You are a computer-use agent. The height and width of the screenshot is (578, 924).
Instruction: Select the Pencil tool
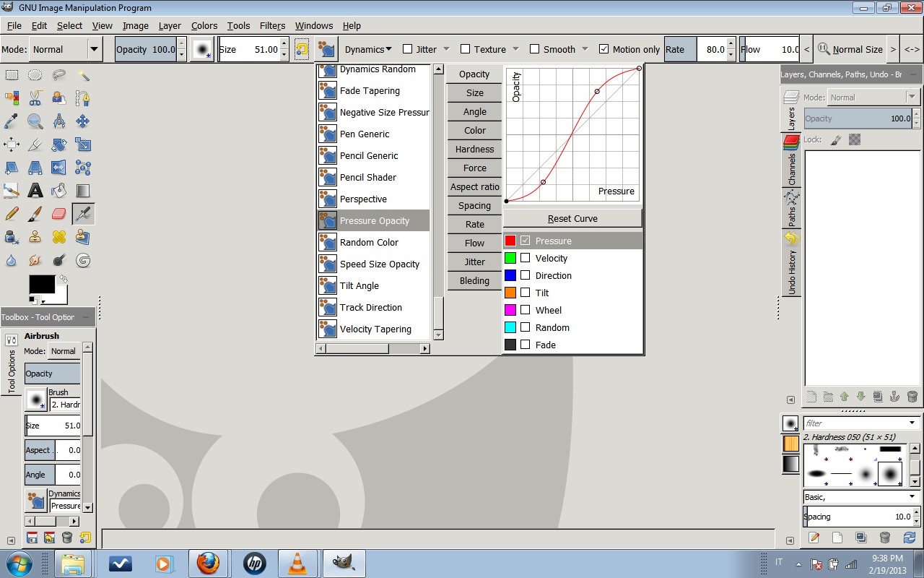click(12, 214)
